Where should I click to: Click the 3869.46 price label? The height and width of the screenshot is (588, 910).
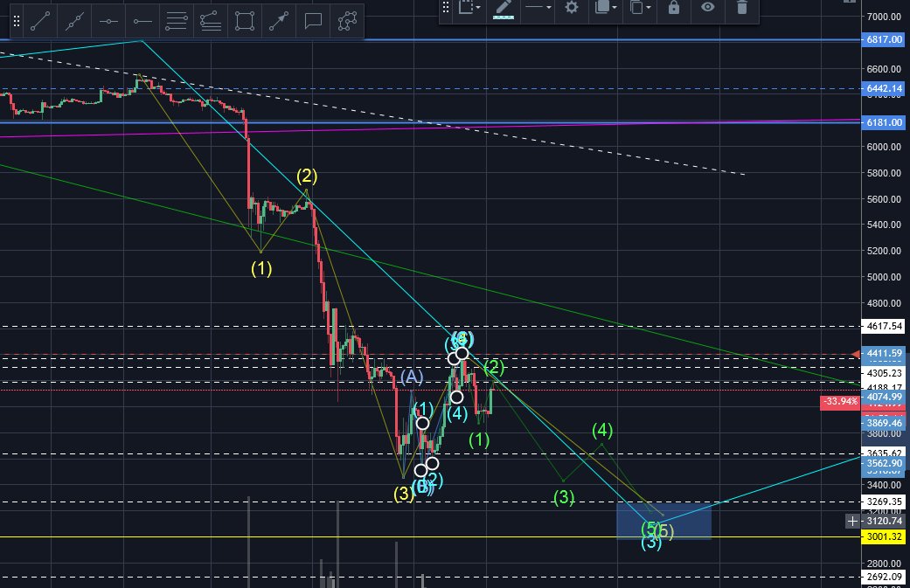pos(883,424)
